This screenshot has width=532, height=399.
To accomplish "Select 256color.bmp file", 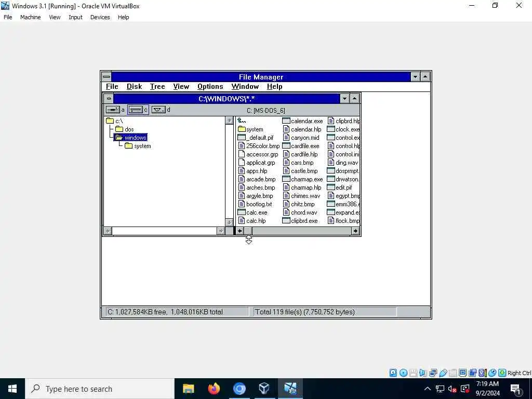I will pos(259,146).
